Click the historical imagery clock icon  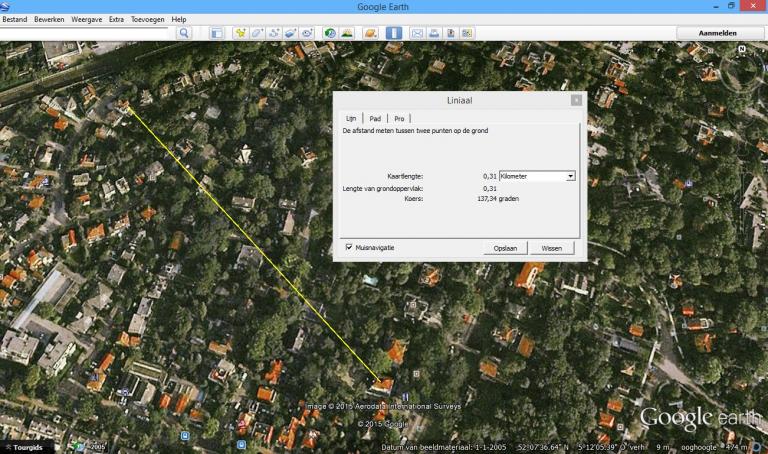[330, 33]
